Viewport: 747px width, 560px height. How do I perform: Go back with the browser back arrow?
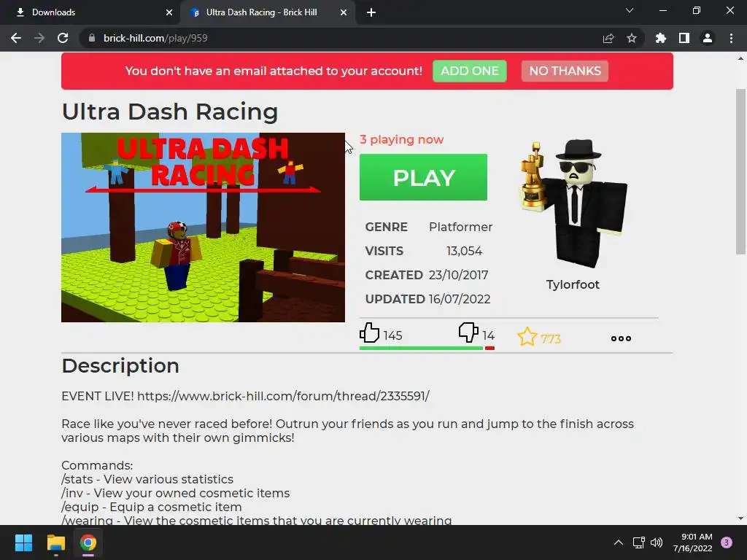(16, 38)
